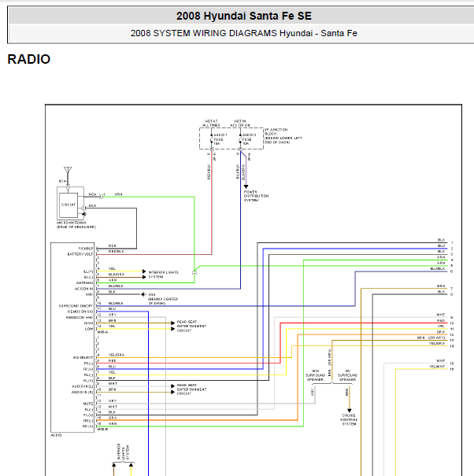This screenshot has height=476, width=474.
Task: Click the arrowhead above POWER DISTRIBUTION SYSTEM
Action: [x=246, y=186]
